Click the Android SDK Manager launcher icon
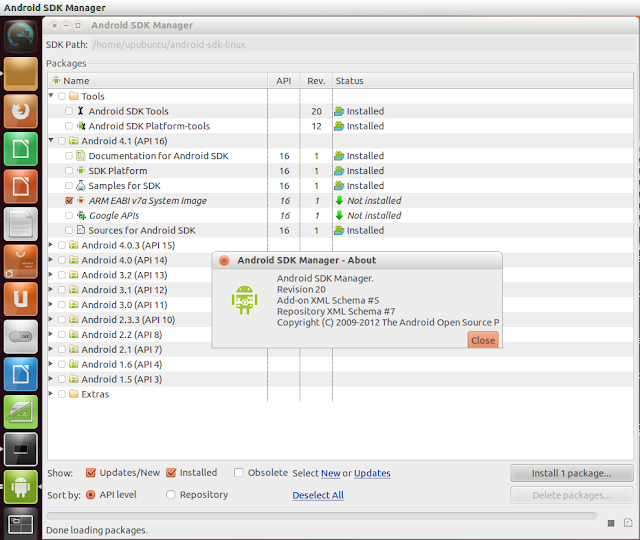Screen dimensions: 640x540 [x=20, y=487]
